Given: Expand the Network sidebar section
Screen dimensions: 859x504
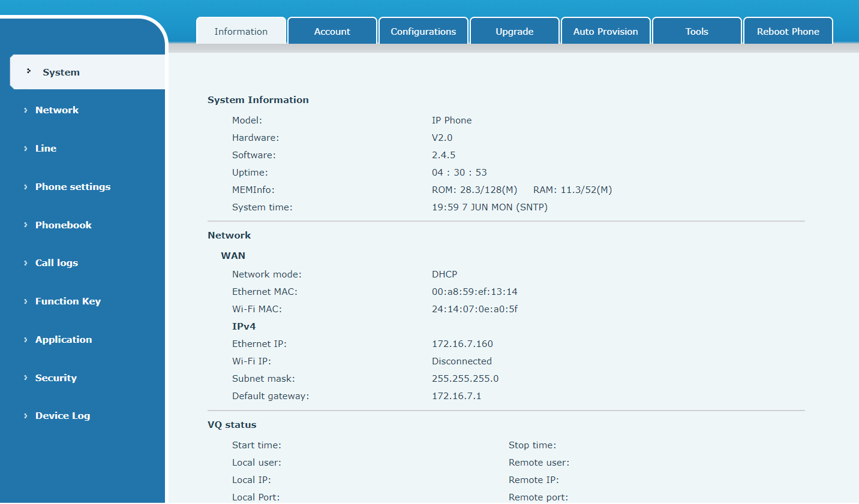Looking at the screenshot, I should [57, 110].
